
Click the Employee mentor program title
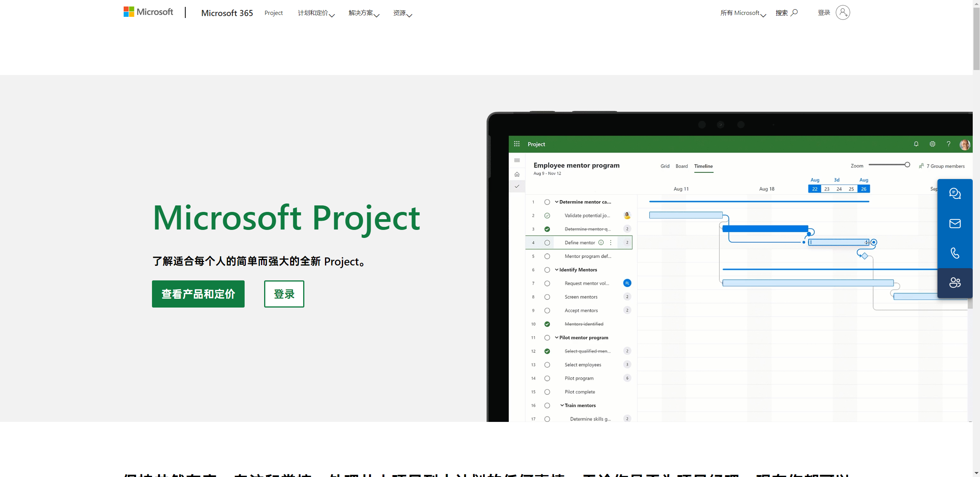coord(577,165)
